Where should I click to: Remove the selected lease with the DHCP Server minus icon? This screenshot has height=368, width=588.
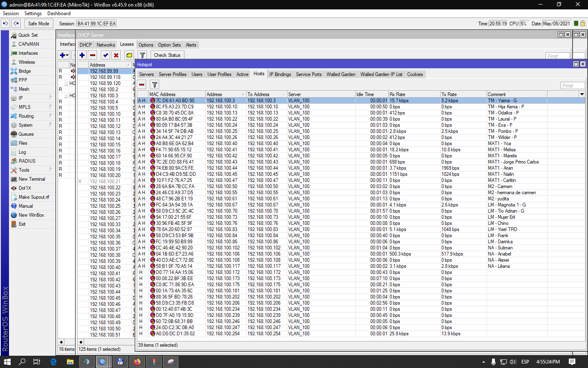(93, 55)
